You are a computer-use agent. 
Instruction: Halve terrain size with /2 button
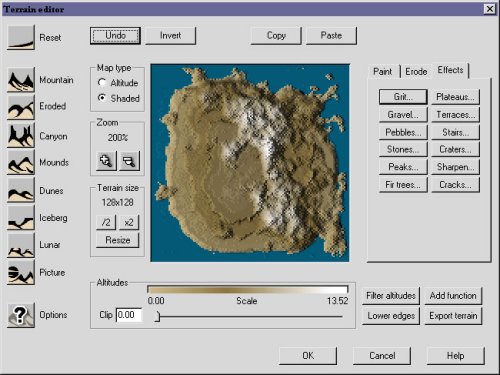(106, 222)
